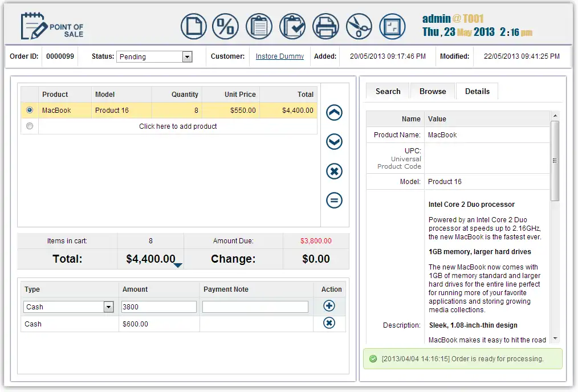Click the equals sign circle icon
This screenshot has height=392, width=578.
pos(335,201)
